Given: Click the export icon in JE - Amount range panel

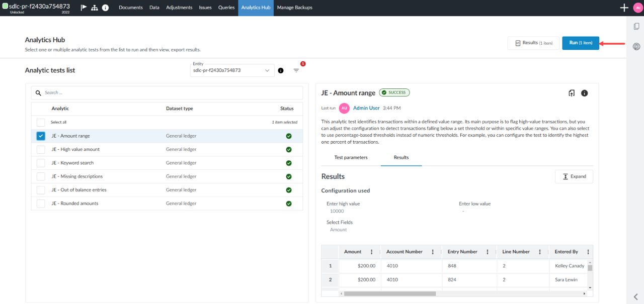Looking at the screenshot, I should [572, 93].
